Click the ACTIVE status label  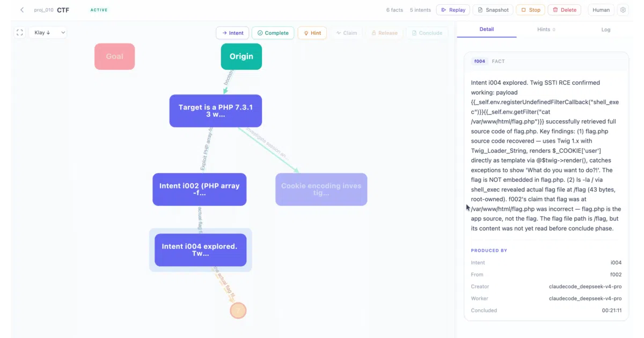(x=99, y=10)
